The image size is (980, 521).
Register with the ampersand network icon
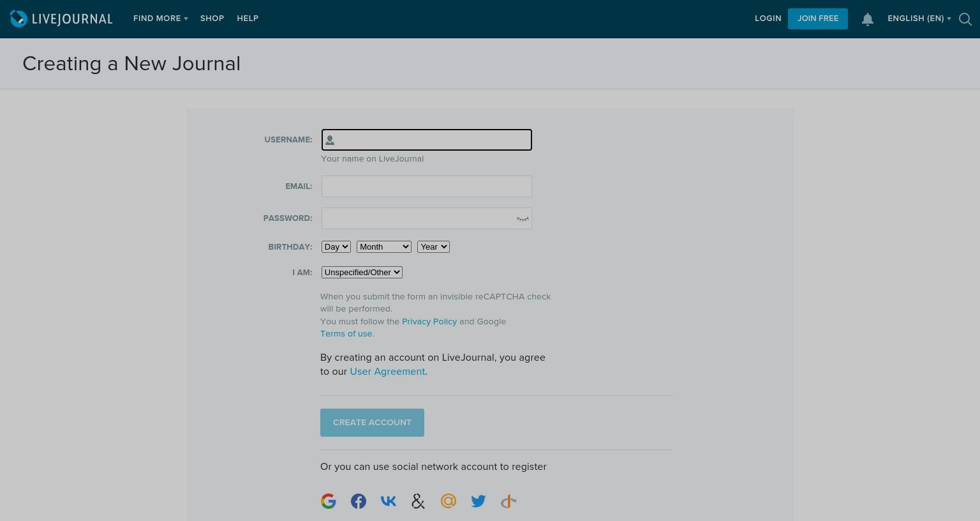pos(419,501)
